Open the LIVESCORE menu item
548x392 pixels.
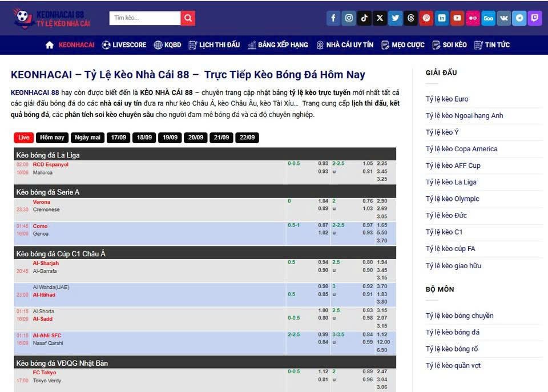(124, 45)
